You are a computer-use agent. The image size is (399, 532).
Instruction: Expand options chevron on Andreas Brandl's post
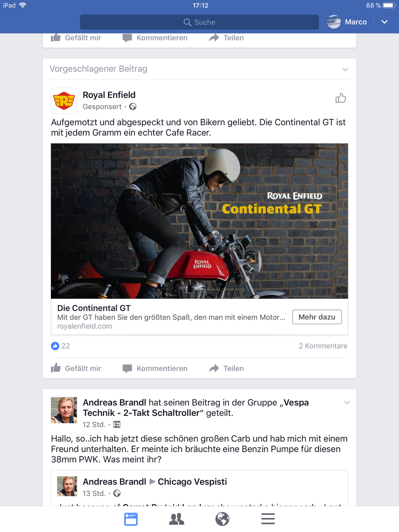tap(347, 403)
